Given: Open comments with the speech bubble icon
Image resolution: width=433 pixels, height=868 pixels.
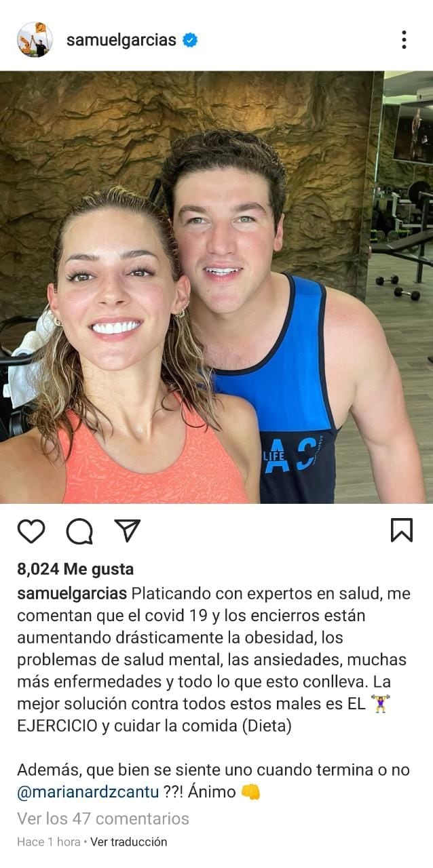Looking at the screenshot, I should point(79,531).
